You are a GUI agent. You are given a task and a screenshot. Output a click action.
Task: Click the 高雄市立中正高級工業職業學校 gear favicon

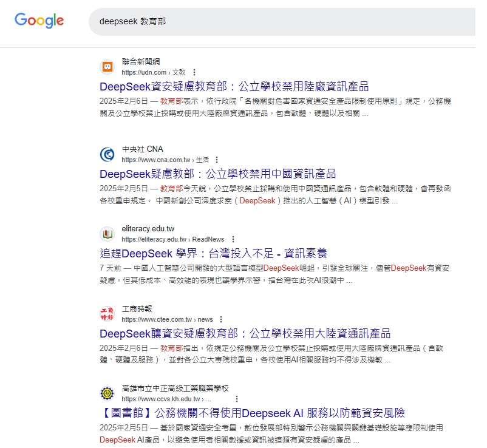(107, 393)
